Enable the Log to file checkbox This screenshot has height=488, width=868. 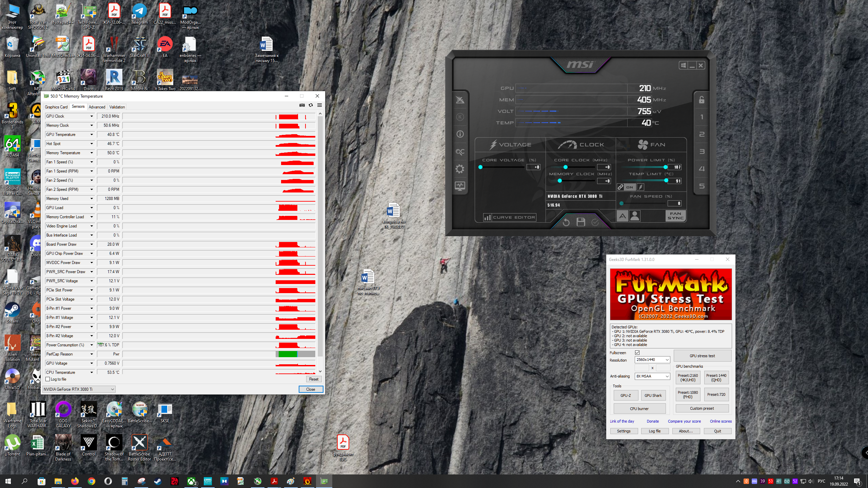[48, 379]
